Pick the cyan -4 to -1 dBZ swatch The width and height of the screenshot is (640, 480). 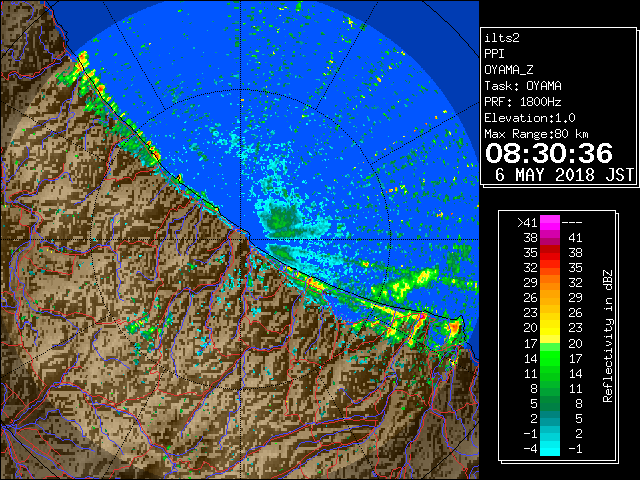550,449
